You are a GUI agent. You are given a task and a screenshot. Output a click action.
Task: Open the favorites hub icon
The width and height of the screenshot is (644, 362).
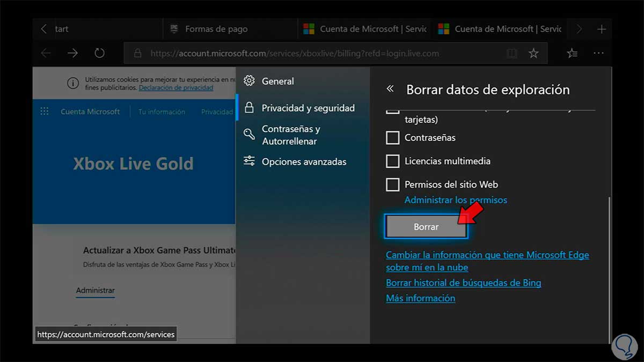(573, 53)
